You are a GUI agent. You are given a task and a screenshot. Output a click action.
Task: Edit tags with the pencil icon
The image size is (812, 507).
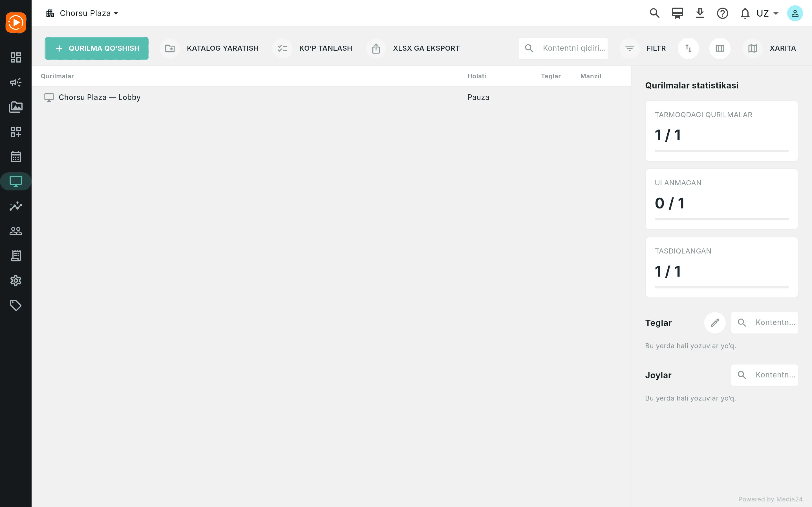pos(715,323)
